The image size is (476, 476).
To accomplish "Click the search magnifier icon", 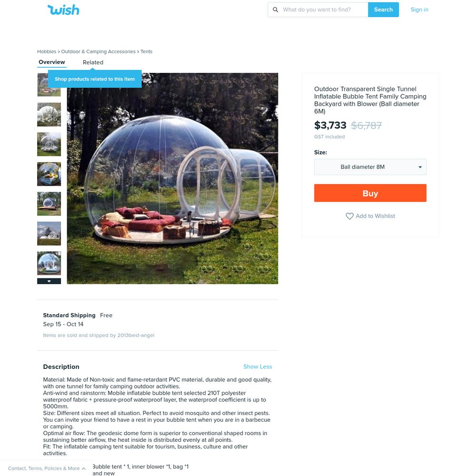I will pyautogui.click(x=275, y=10).
